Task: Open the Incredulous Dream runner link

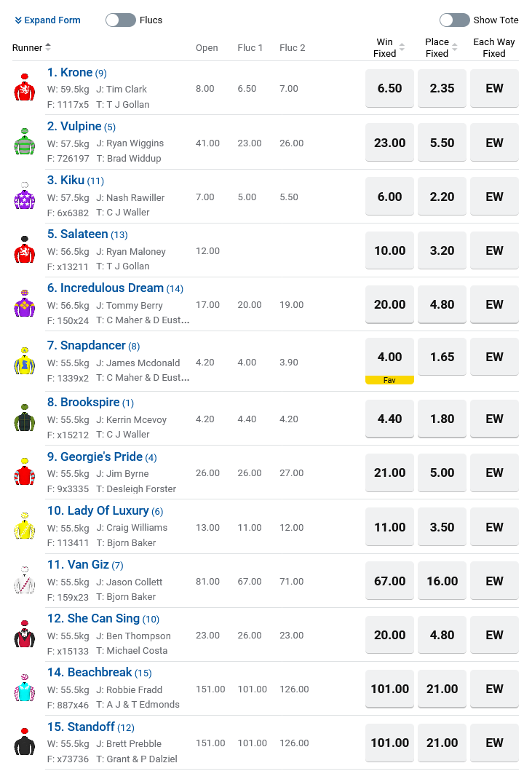Action: click(x=111, y=288)
